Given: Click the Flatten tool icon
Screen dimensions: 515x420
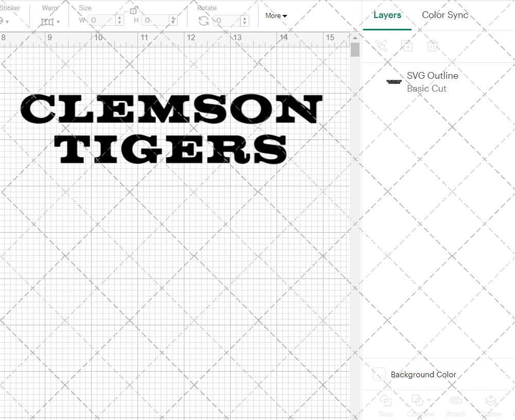Looking at the screenshot, I should [490, 401].
